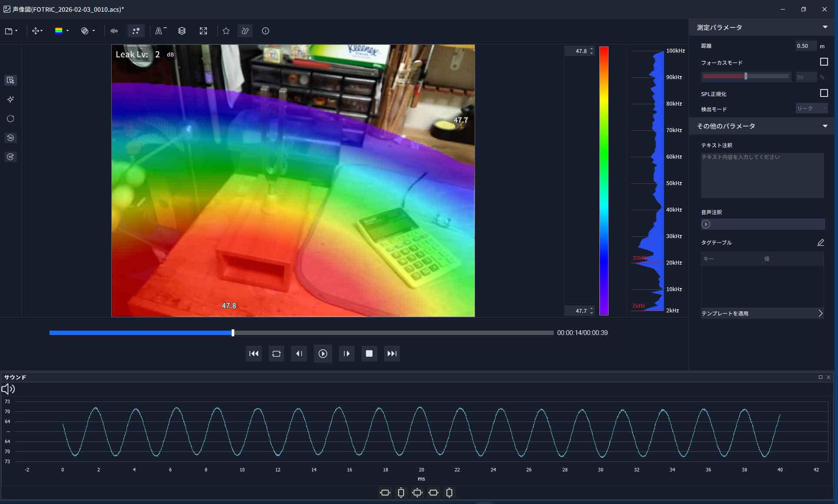Click the star favorite icon
The image size is (838, 504).
[x=226, y=31]
